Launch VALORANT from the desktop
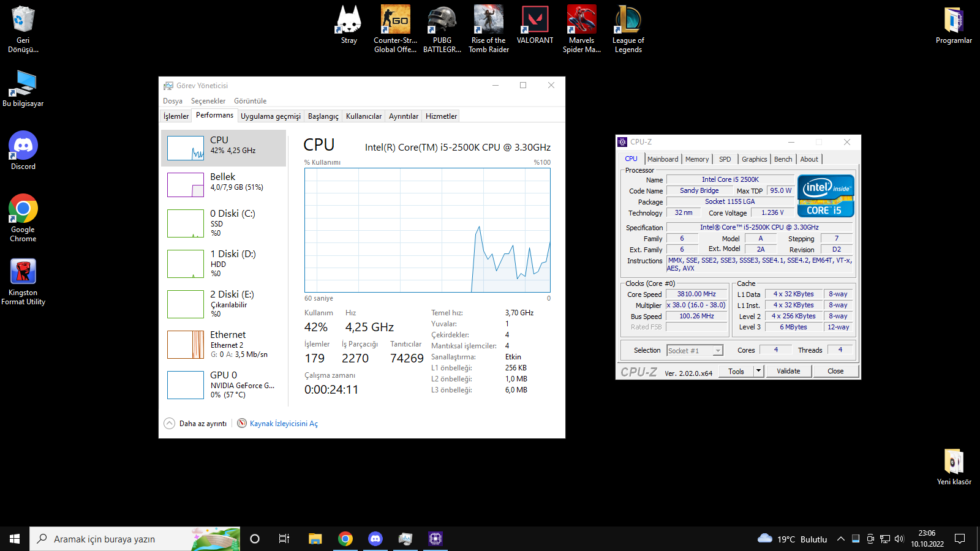980x551 pixels. pos(535,25)
